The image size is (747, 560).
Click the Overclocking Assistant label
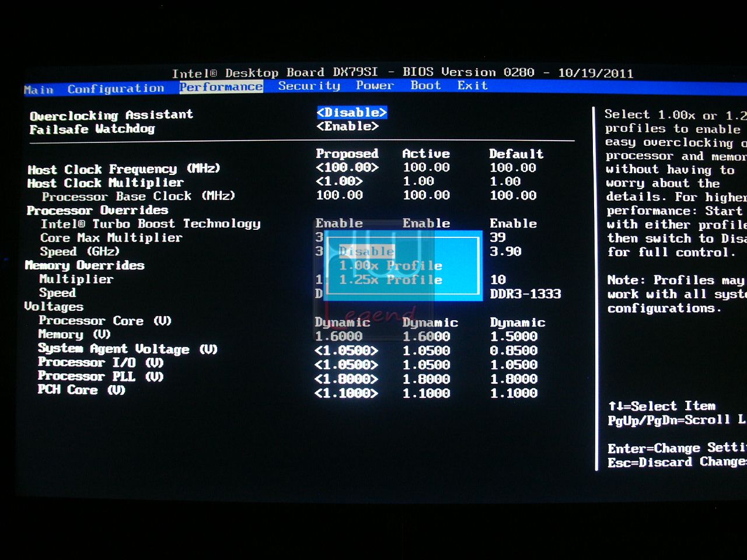click(x=111, y=115)
